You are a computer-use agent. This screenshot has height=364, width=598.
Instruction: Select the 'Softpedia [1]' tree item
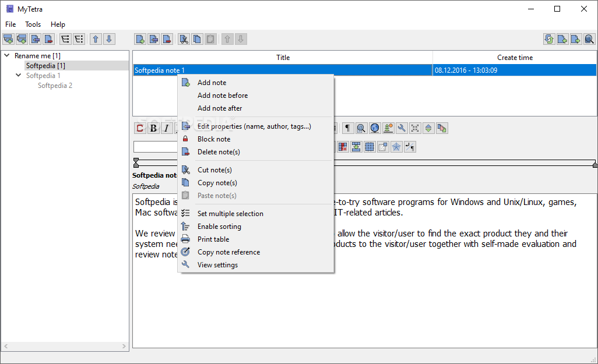(45, 66)
